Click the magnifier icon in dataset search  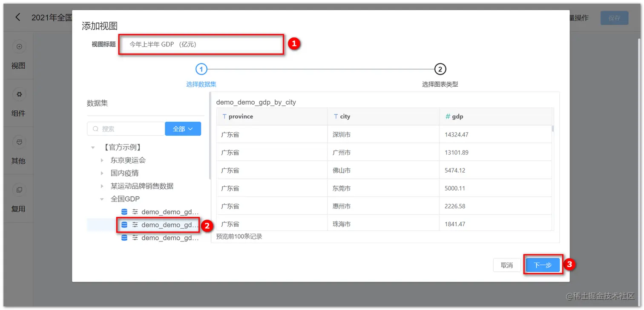click(95, 129)
